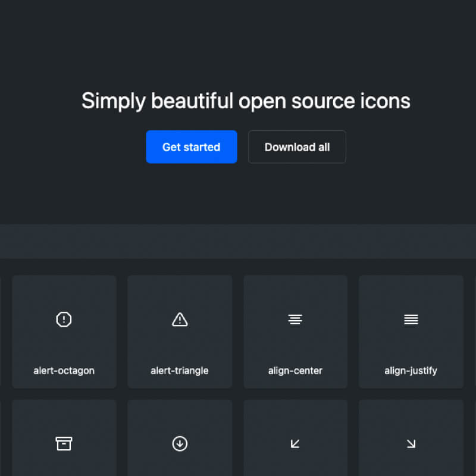Click the alert-triangle label text
Image resolution: width=476 pixels, height=476 pixels.
(180, 371)
